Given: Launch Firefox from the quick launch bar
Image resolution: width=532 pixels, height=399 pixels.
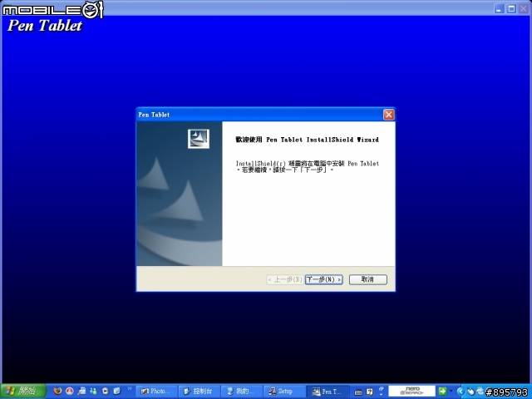Looking at the screenshot, I should pos(57,392).
